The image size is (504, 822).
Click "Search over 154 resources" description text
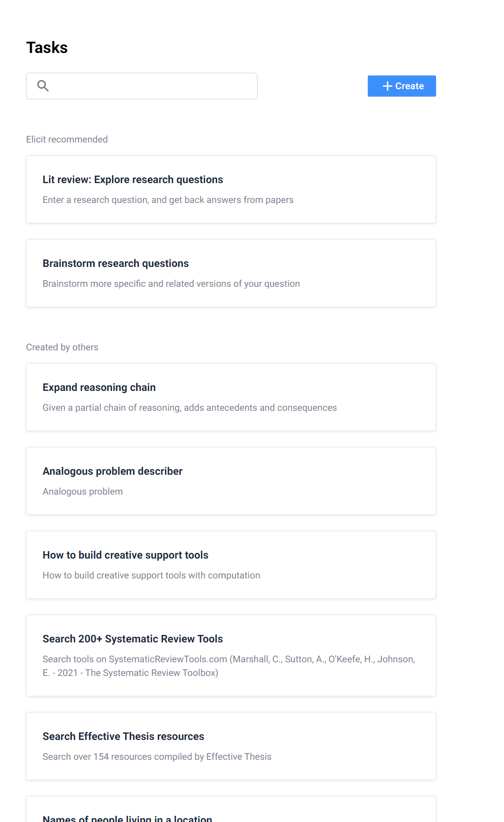pyautogui.click(x=157, y=757)
